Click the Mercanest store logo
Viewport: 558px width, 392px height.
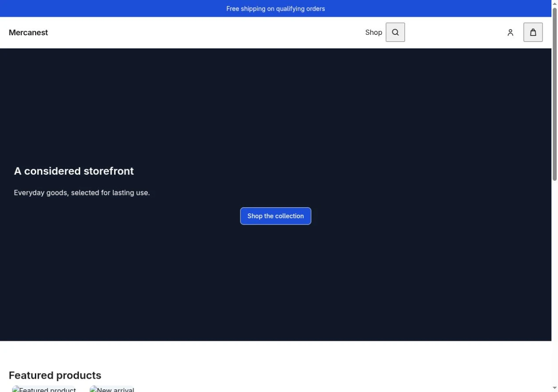[28, 33]
